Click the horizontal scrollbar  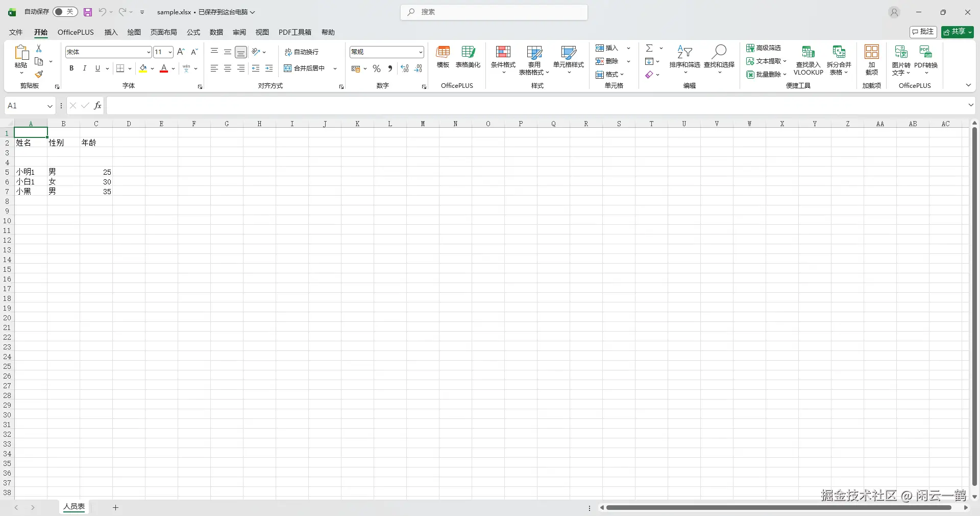click(x=778, y=508)
